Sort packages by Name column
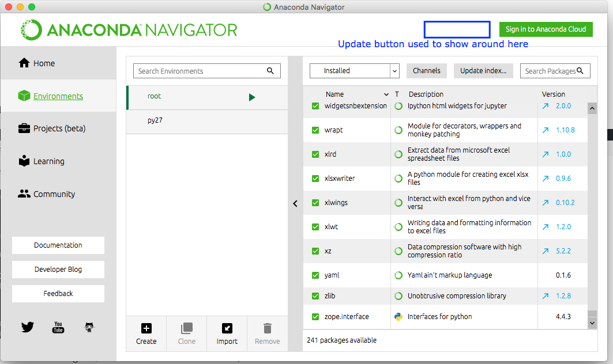 [334, 94]
